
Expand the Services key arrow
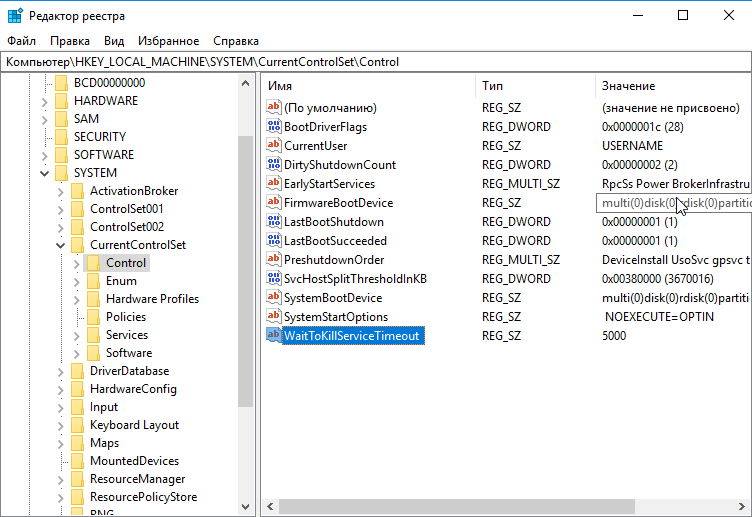click(77, 336)
